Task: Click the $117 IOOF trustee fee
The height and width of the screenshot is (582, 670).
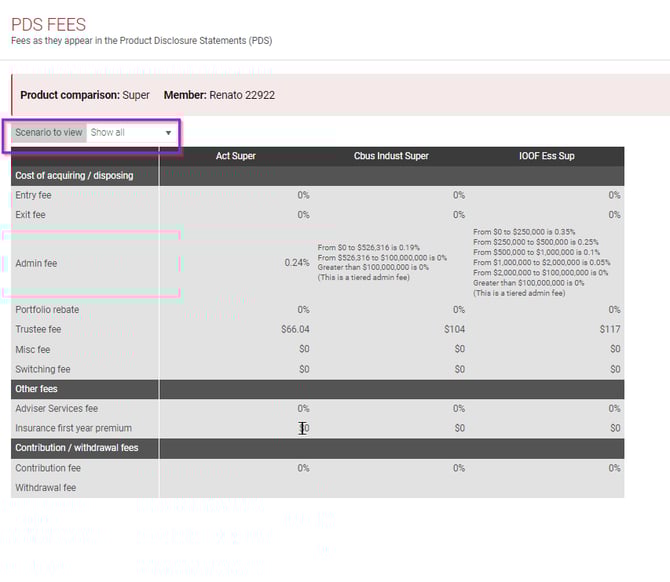Action: coord(609,329)
